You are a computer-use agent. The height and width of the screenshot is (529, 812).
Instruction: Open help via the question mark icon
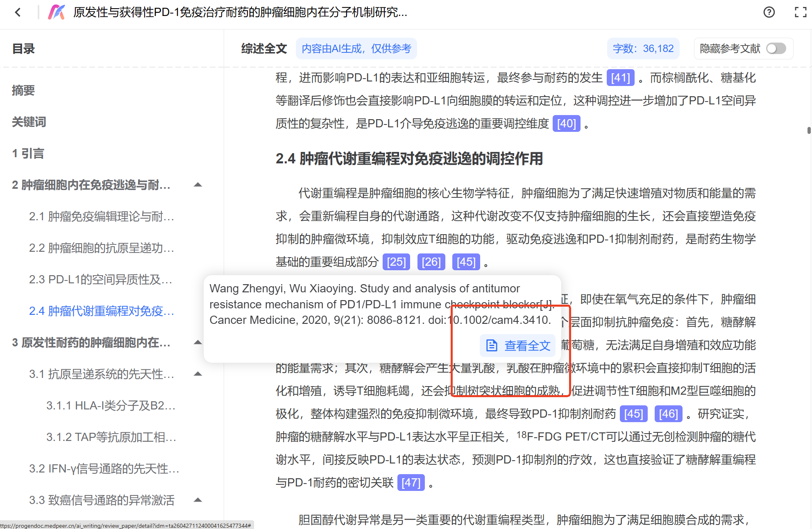pyautogui.click(x=769, y=12)
